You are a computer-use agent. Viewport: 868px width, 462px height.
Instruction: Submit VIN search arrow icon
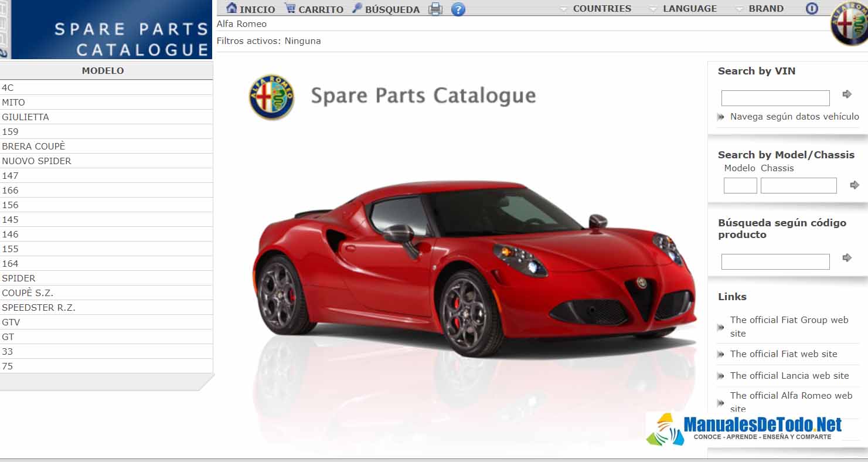point(847,94)
